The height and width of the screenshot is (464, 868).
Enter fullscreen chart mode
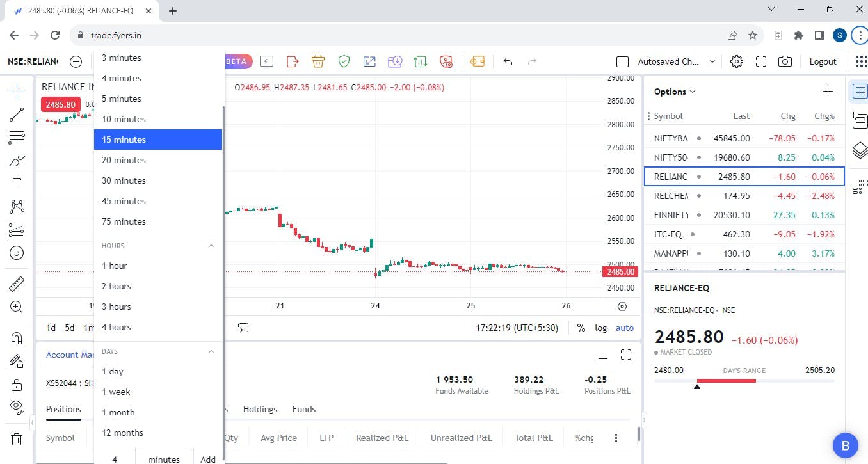(x=761, y=61)
